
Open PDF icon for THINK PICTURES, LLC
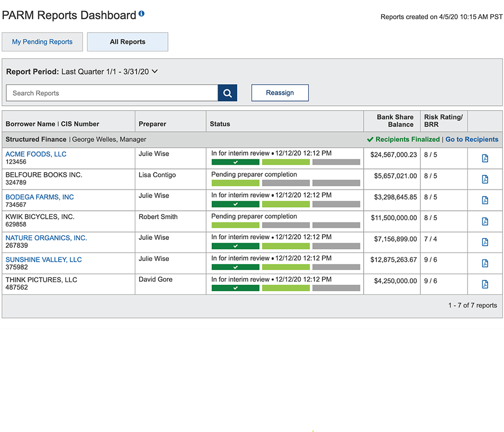coord(484,284)
